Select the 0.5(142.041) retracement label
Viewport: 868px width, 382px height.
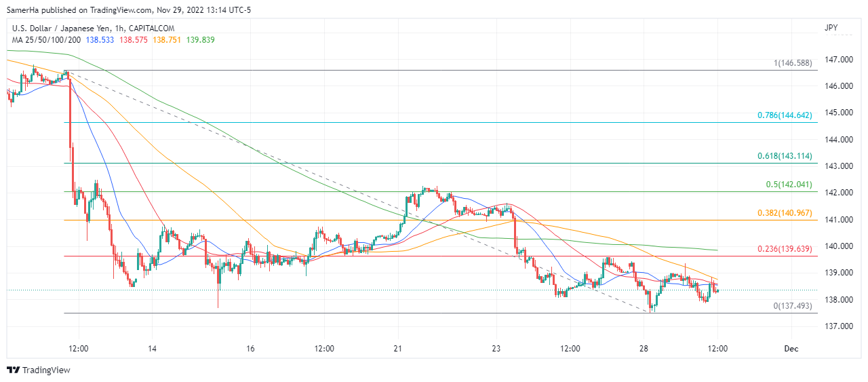point(789,185)
